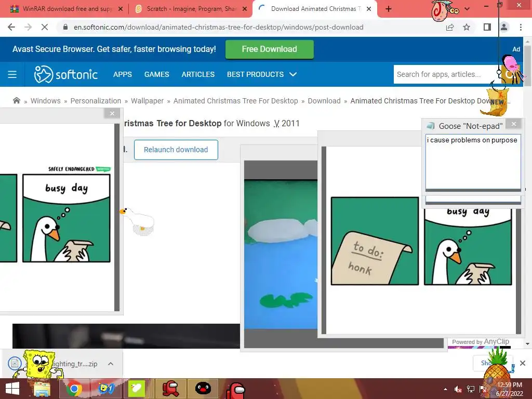Stop loading the page
Image resolution: width=532 pixels, height=399 pixels.
click(x=45, y=27)
